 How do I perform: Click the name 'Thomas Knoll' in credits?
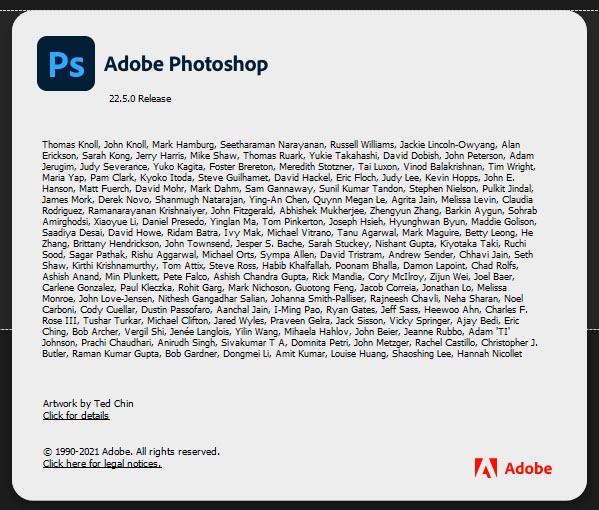tap(70, 145)
